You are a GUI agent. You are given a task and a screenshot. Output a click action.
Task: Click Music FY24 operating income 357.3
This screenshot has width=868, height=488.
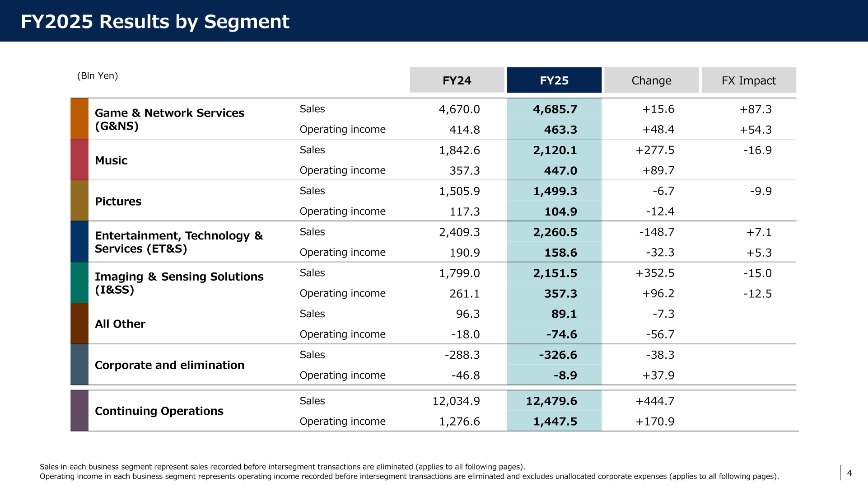click(x=465, y=171)
